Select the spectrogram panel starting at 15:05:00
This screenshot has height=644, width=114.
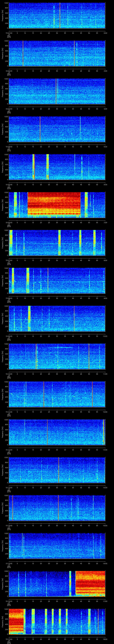coord(57,167)
